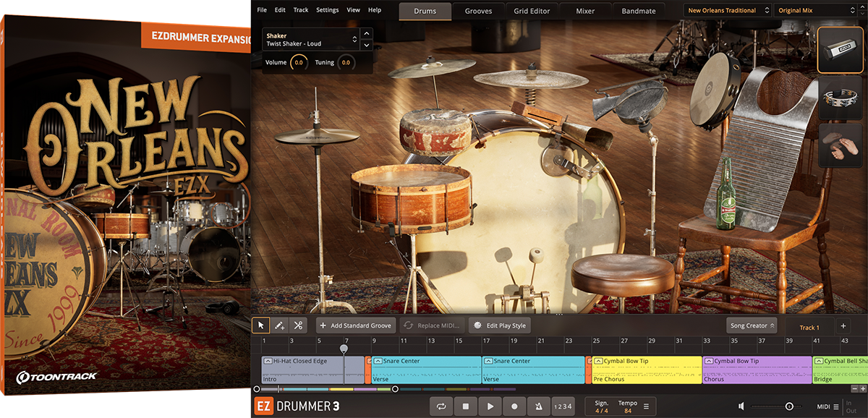The width and height of the screenshot is (868, 418).
Task: Expand the Song Creator panel
Action: pyautogui.click(x=752, y=325)
